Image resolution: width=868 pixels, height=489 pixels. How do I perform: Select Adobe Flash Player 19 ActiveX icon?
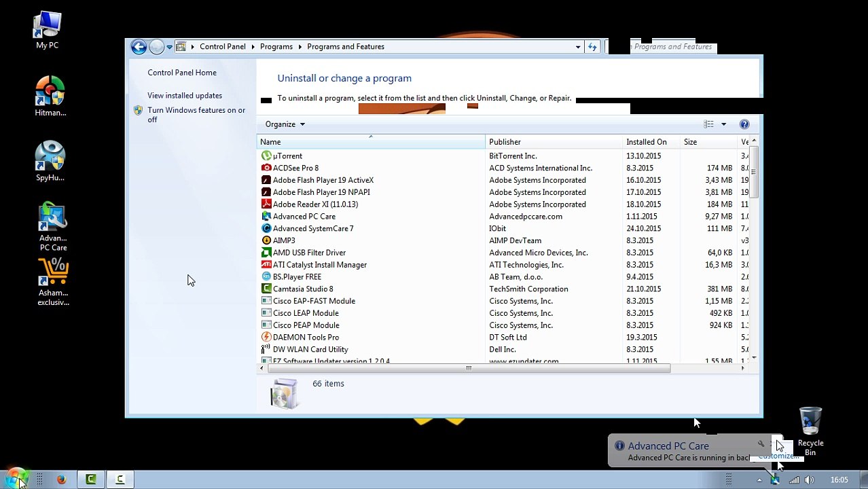pyautogui.click(x=266, y=180)
